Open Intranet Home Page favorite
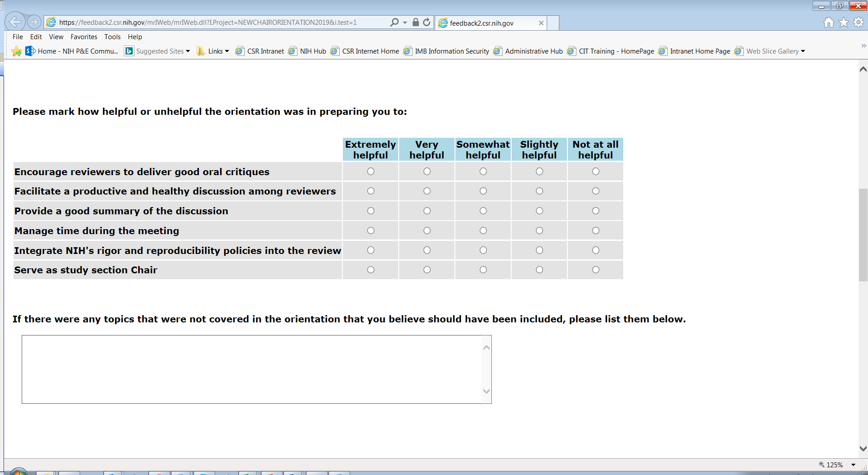Viewport: 868px width, 475px height. 695,51
